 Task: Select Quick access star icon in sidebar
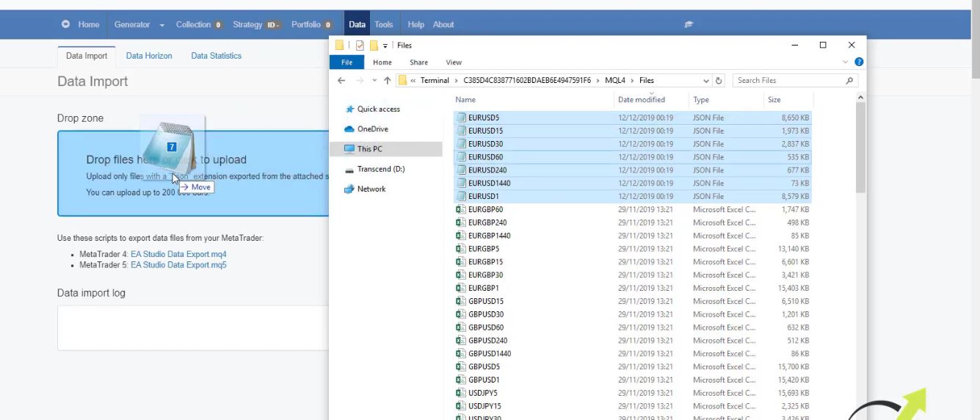[x=349, y=109]
